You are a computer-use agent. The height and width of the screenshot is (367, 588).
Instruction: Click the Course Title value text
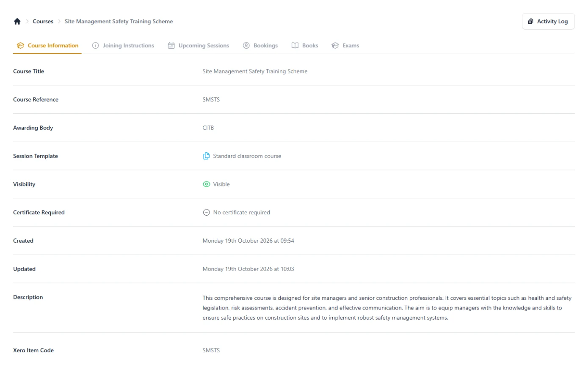pyautogui.click(x=255, y=71)
